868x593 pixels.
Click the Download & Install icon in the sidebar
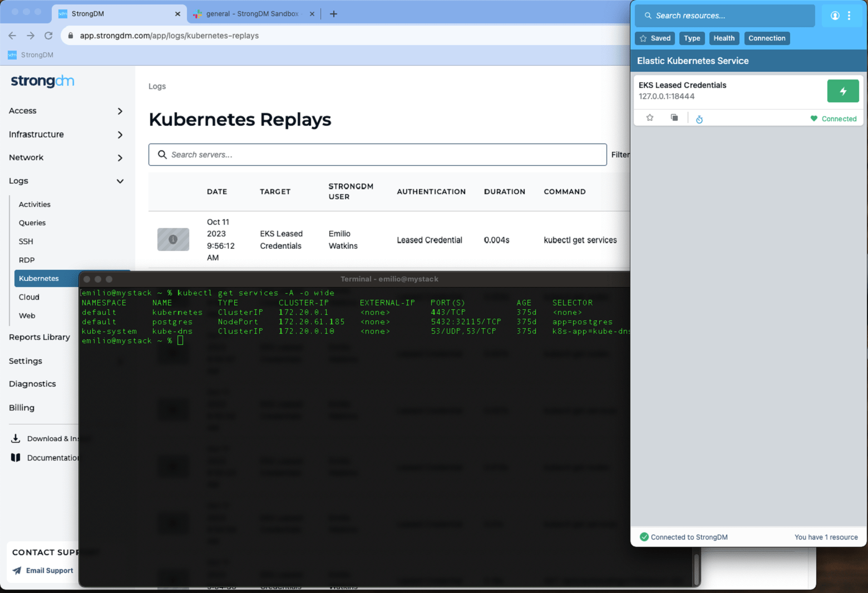point(16,438)
